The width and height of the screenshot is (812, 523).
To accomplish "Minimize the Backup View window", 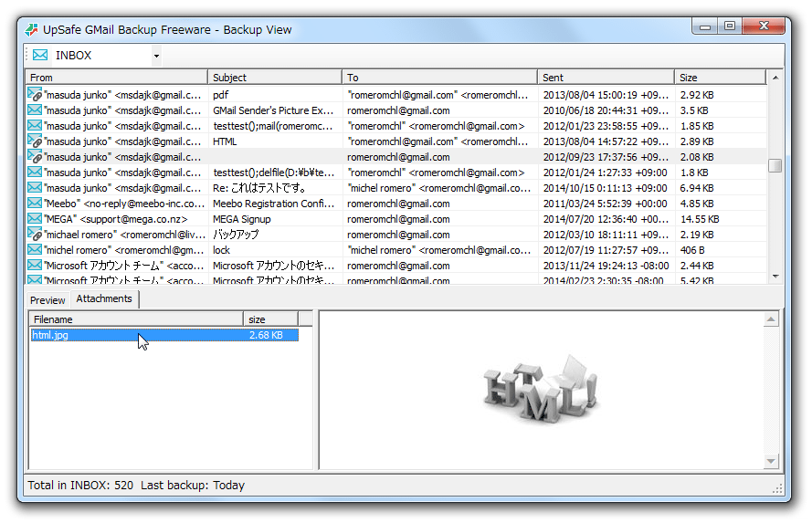I will (x=705, y=26).
